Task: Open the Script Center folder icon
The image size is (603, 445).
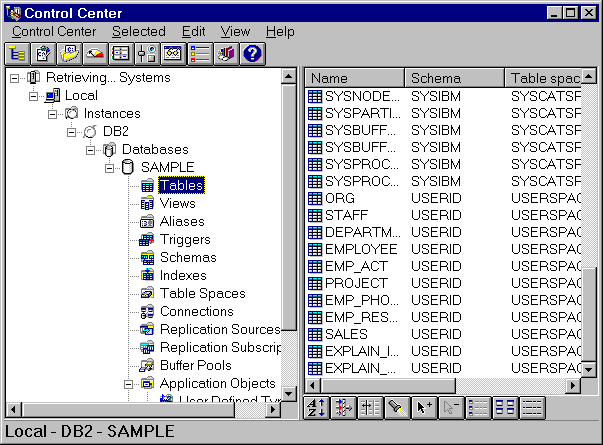Action: (71, 53)
